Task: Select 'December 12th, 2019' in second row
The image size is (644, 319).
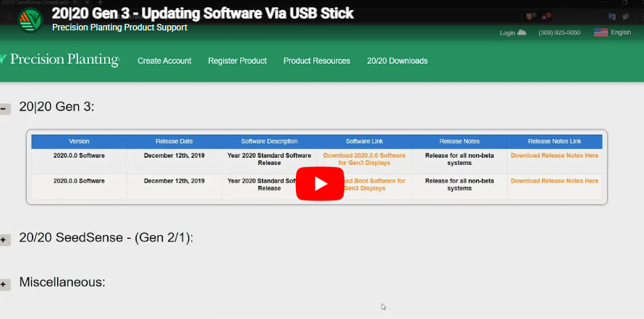Action: pos(174,181)
